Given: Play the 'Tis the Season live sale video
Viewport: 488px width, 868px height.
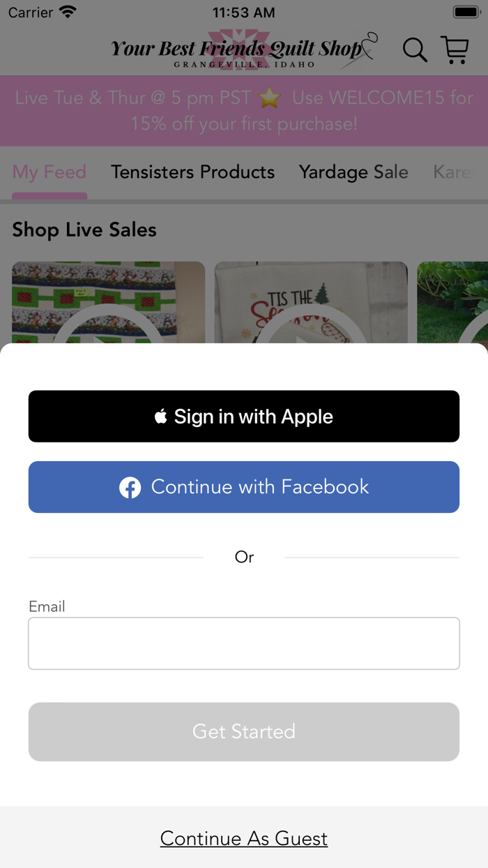Looking at the screenshot, I should pos(311,303).
